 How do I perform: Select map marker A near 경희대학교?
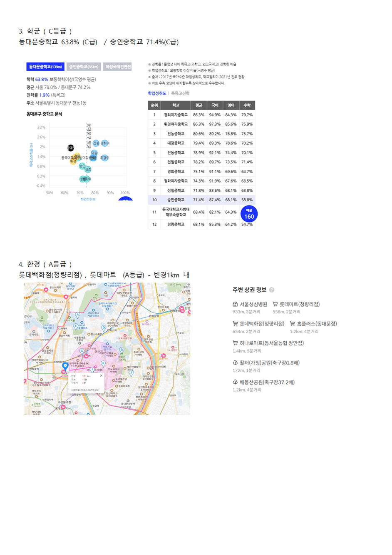[x=77, y=315]
